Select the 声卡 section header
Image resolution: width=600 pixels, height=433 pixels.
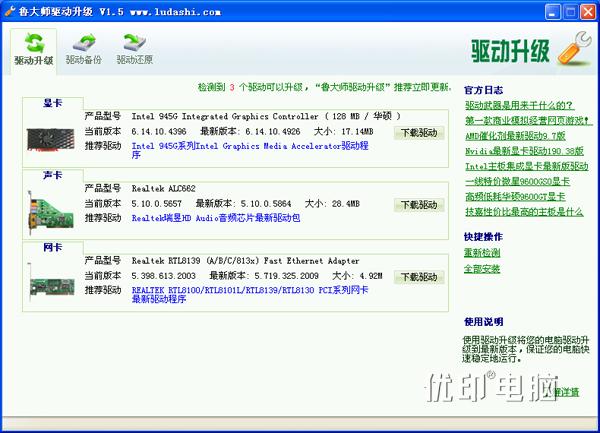pos(53,175)
